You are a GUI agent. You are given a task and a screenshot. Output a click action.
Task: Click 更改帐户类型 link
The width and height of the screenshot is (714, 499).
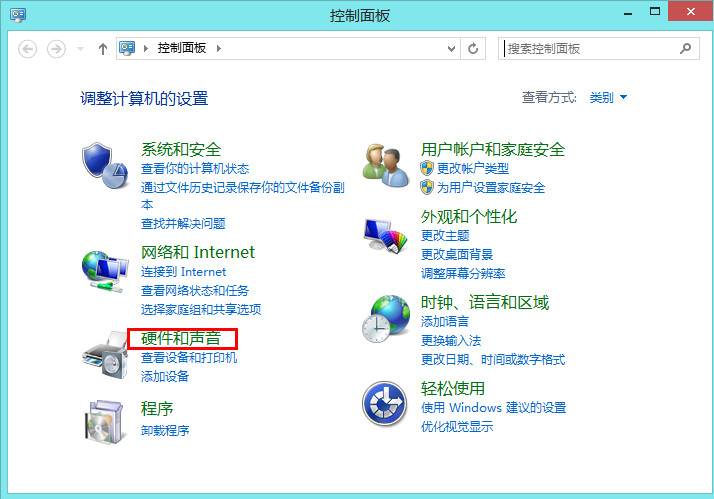(473, 168)
